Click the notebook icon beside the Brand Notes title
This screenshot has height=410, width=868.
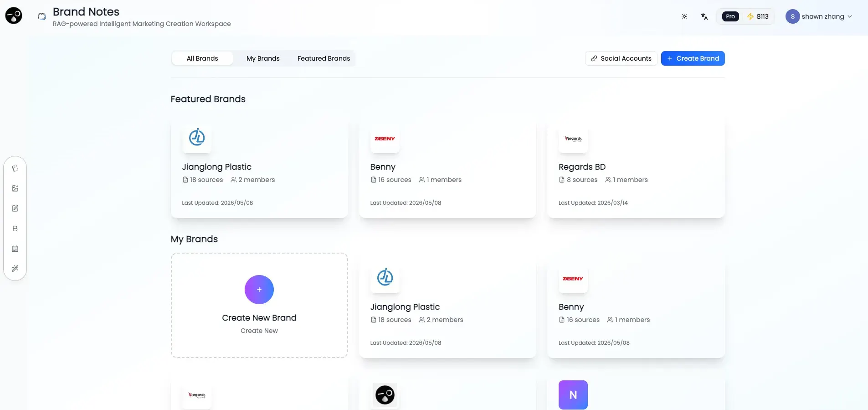pos(42,16)
